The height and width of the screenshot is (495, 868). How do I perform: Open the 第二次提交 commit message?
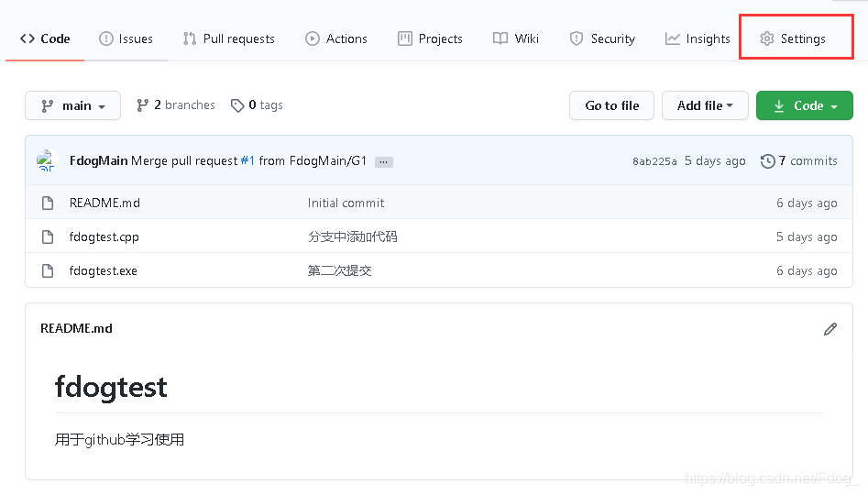[339, 270]
